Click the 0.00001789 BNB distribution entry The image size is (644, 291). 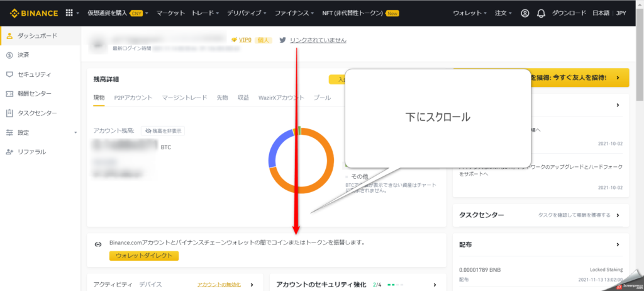pos(541,274)
